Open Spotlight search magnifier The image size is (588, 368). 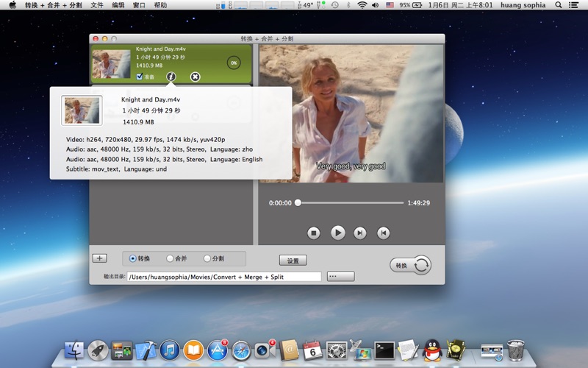tap(559, 5)
